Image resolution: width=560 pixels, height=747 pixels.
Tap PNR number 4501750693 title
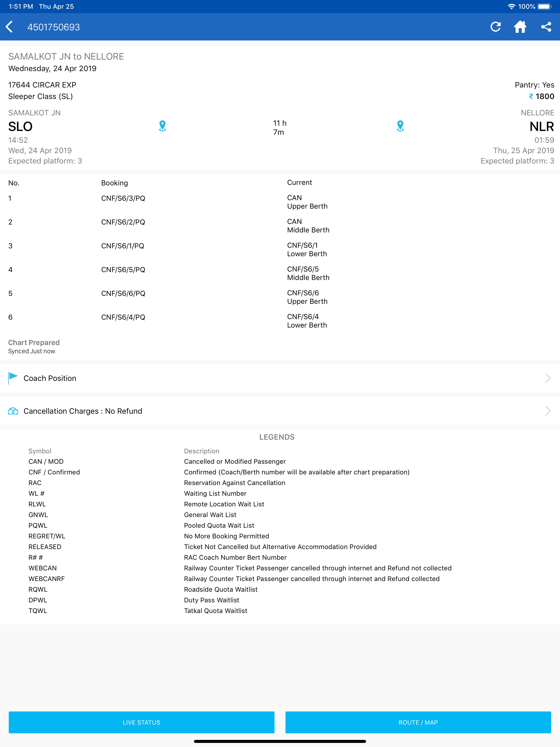(x=54, y=27)
